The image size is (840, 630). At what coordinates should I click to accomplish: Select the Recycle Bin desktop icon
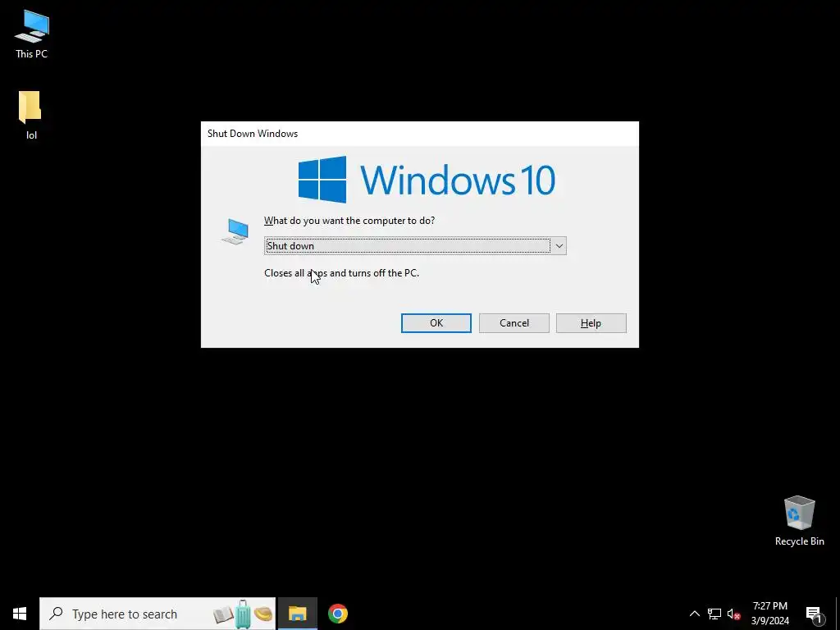tap(799, 521)
